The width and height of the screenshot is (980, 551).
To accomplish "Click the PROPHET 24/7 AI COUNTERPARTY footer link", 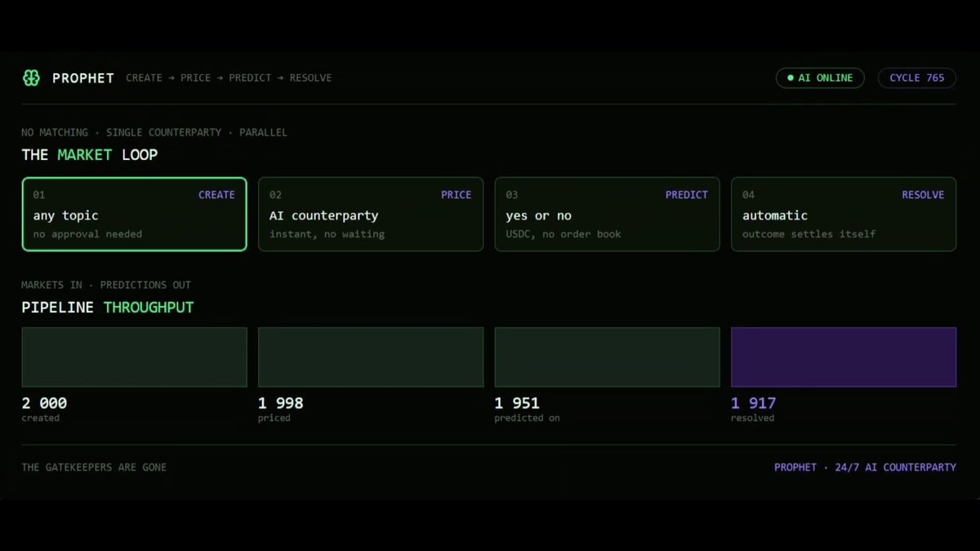I will [x=865, y=468].
